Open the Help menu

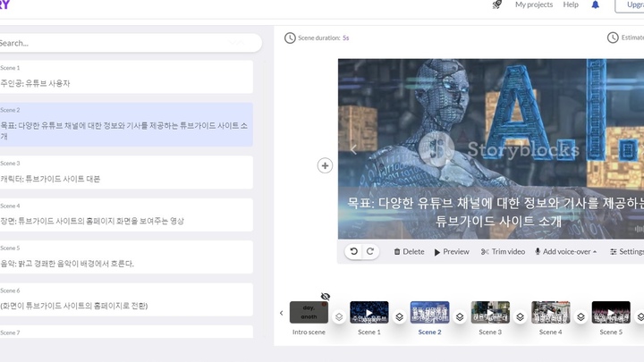(571, 4)
